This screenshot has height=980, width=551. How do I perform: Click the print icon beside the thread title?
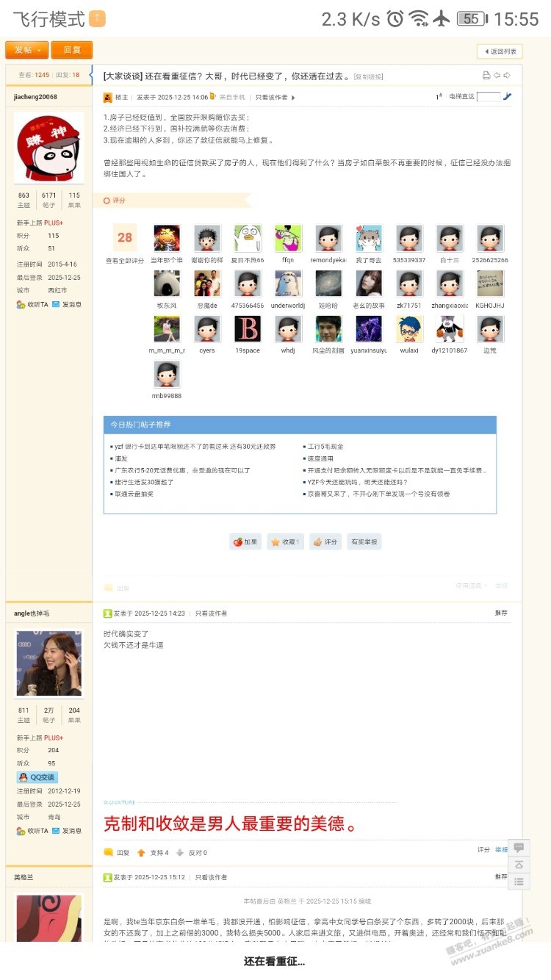(486, 75)
